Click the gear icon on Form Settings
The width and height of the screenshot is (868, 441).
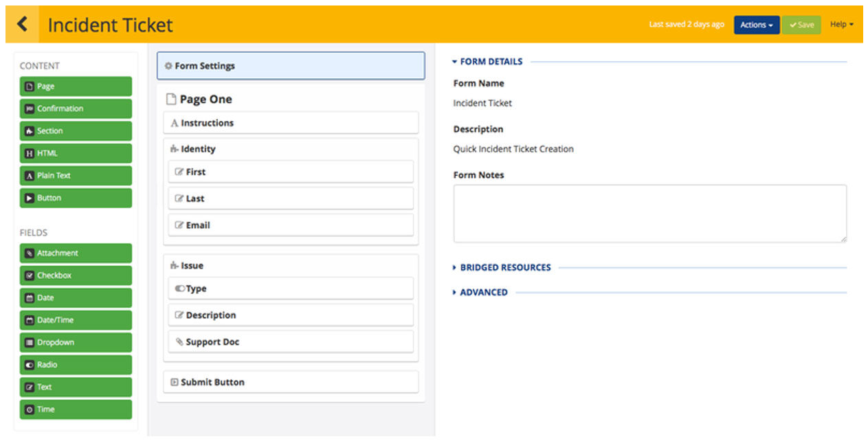coord(168,66)
